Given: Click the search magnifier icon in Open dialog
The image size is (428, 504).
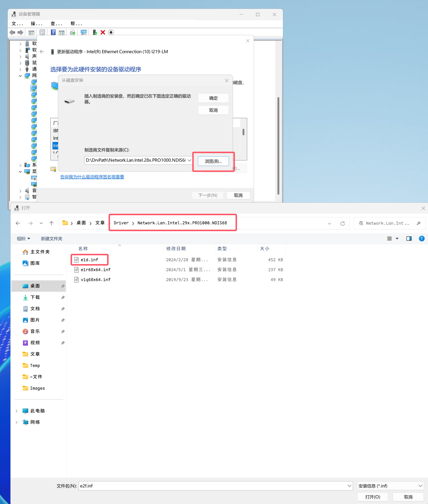Looking at the screenshot, I should click(x=418, y=223).
